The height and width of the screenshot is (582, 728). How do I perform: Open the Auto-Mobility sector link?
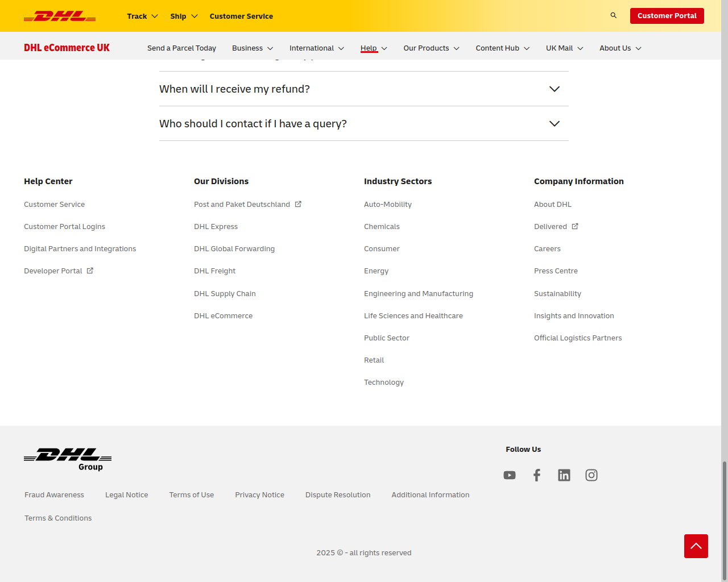coord(388,204)
